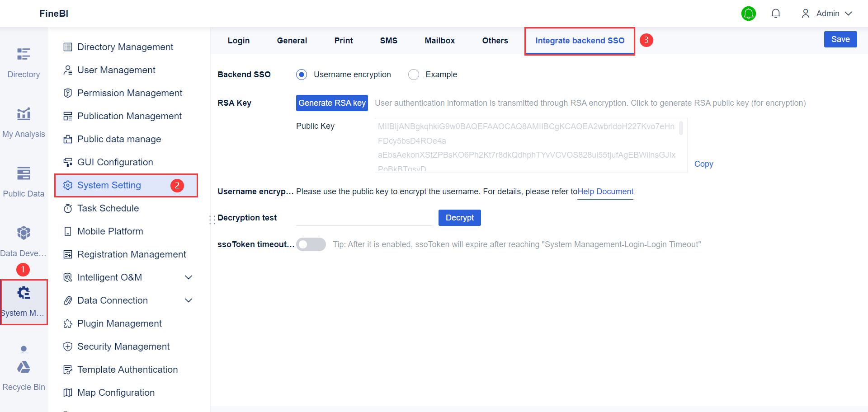
Task: Select the Username encryption radio button
Action: (302, 74)
